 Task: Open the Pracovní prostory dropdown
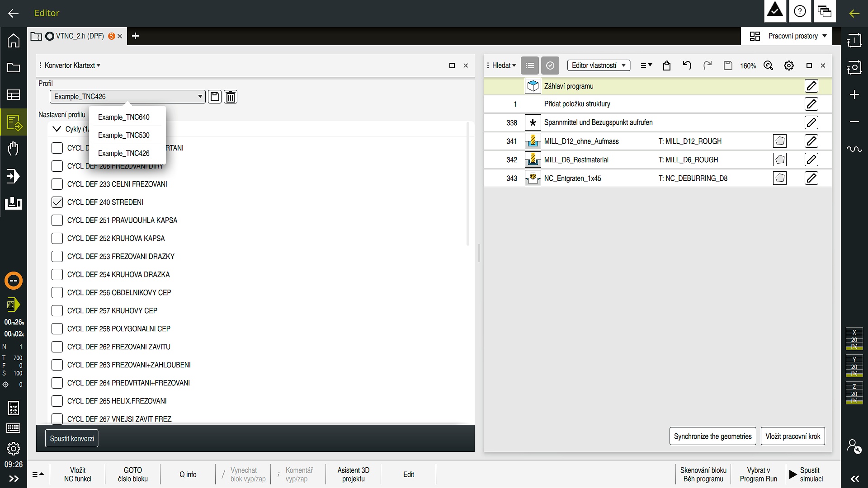788,36
